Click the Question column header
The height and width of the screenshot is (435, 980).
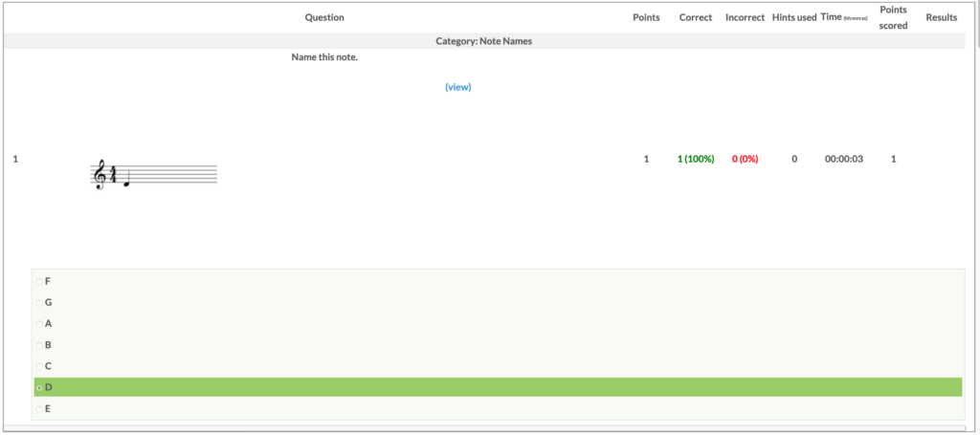pyautogui.click(x=324, y=17)
